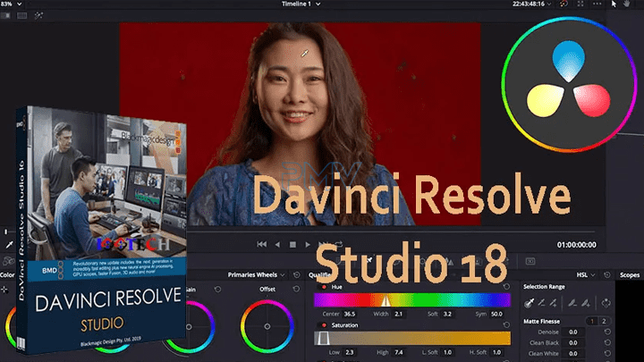
Task: Open the Scopes panel
Action: [x=629, y=275]
